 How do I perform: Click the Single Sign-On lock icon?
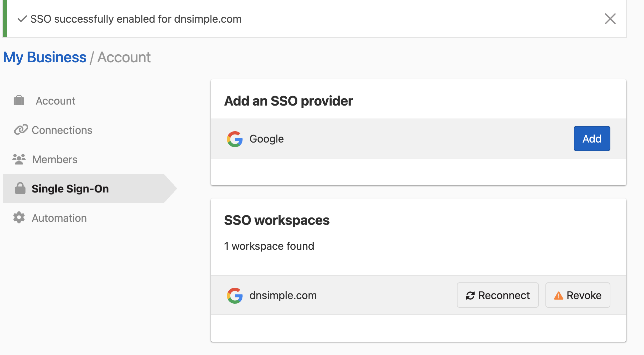pos(20,188)
